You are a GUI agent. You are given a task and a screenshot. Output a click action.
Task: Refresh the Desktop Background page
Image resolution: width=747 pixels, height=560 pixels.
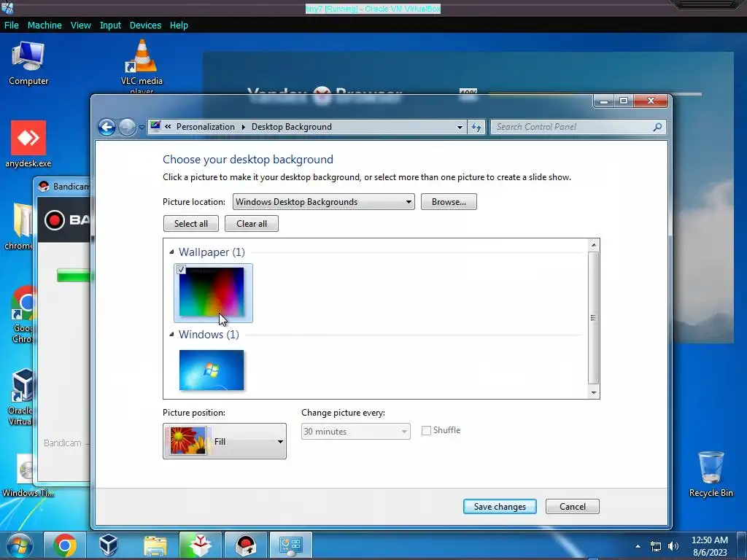(x=476, y=127)
